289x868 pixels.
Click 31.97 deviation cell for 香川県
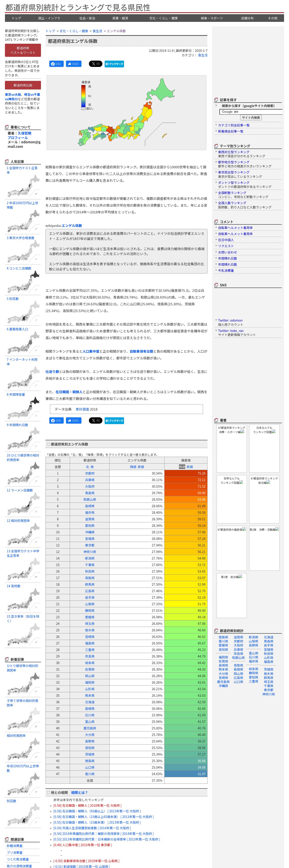[x=186, y=774]
